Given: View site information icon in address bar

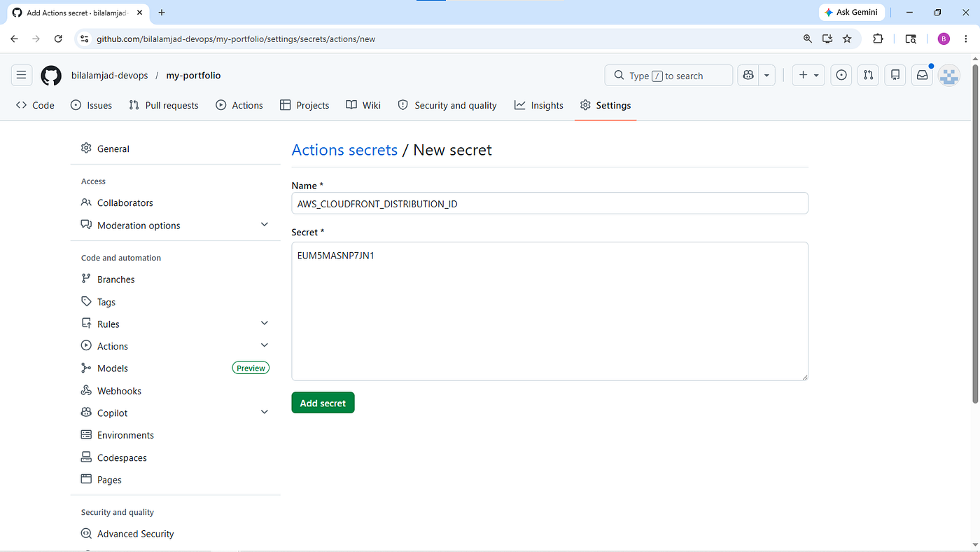Looking at the screenshot, I should pyautogui.click(x=85, y=39).
